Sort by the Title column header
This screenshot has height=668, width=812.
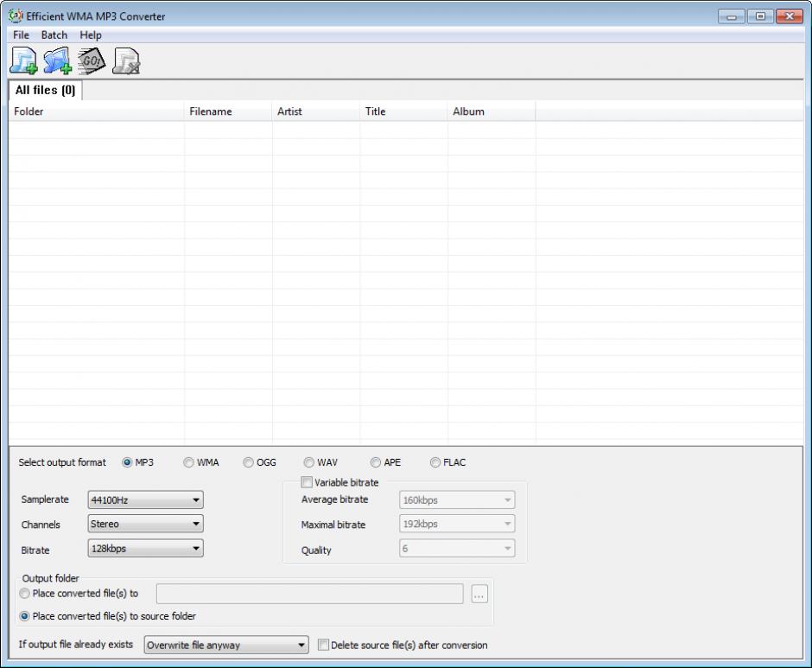(403, 111)
